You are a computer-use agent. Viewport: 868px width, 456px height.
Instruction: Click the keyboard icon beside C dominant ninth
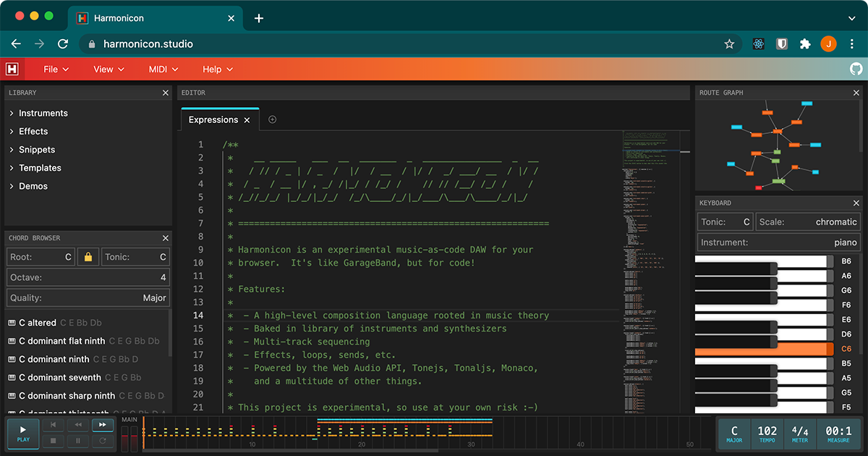[x=12, y=359]
